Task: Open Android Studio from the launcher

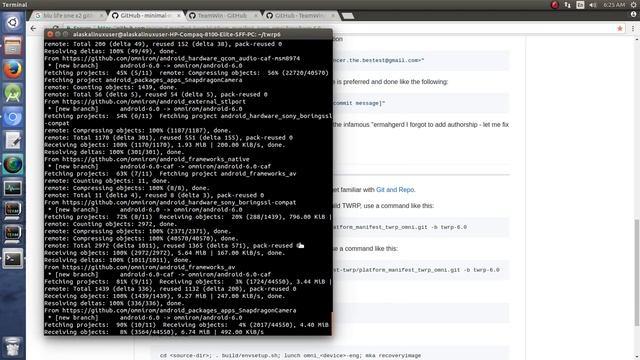Action: pyautogui.click(x=13, y=93)
